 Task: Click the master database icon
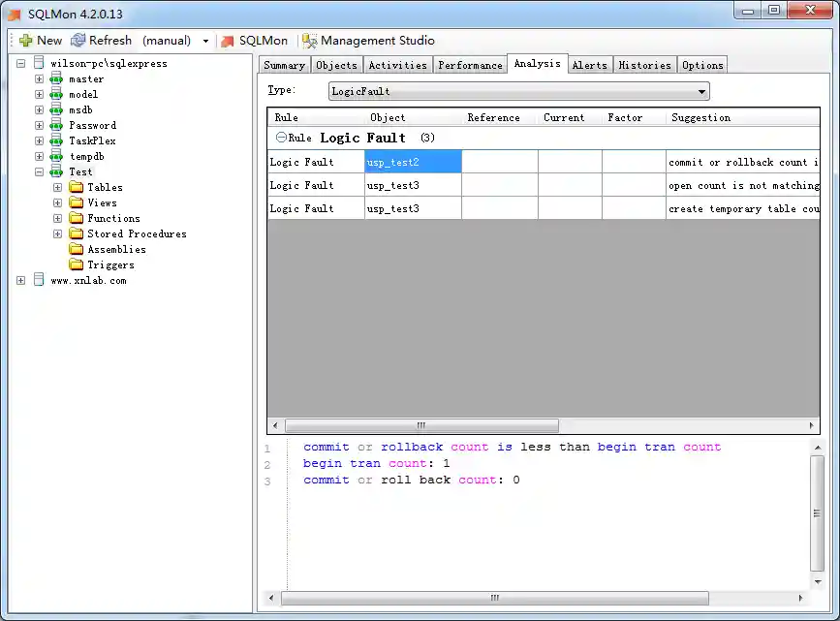[58, 78]
